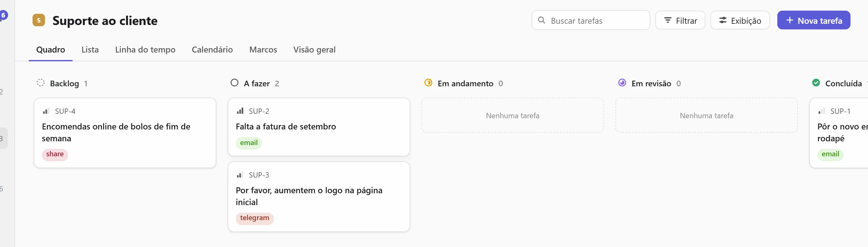Click the SUP-3 task identifier

[x=259, y=175]
